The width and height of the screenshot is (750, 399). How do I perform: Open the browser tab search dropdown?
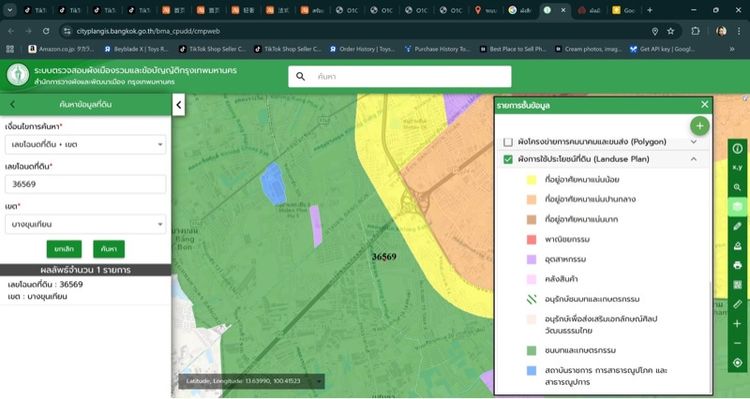tap(10, 10)
